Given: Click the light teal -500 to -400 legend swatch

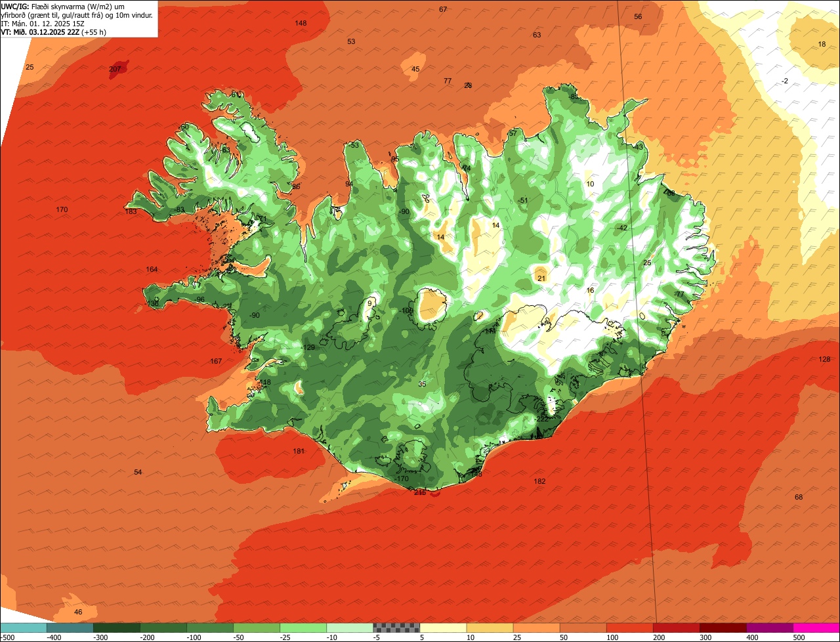Looking at the screenshot, I should click(x=23, y=628).
